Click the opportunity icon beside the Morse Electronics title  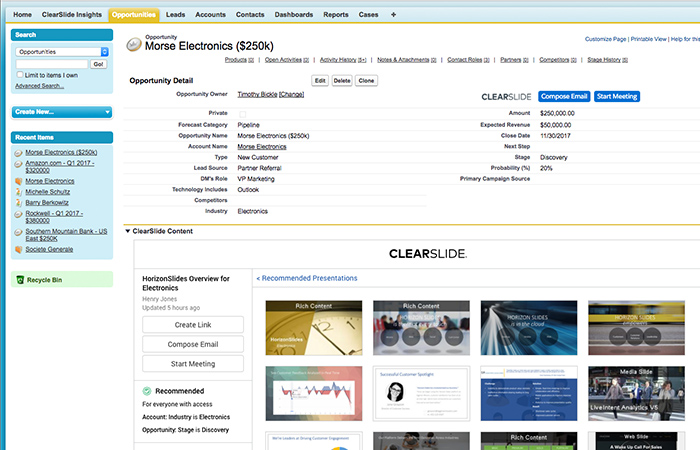click(x=133, y=44)
